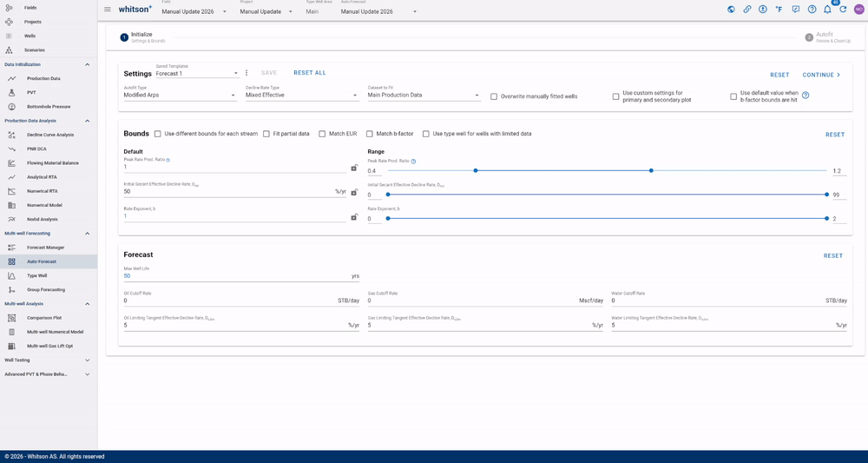Click the CONTINUE button

point(821,75)
